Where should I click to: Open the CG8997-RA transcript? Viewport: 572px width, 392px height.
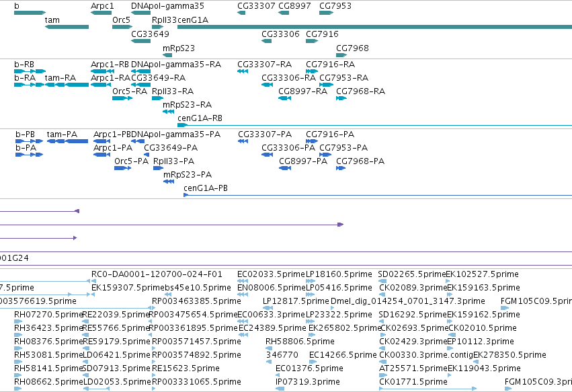point(284,98)
